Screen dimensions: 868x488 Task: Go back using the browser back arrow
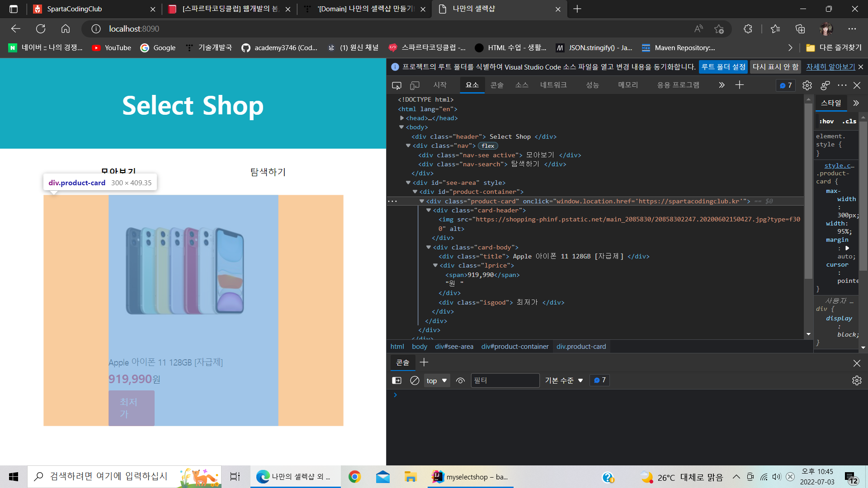[x=16, y=29]
